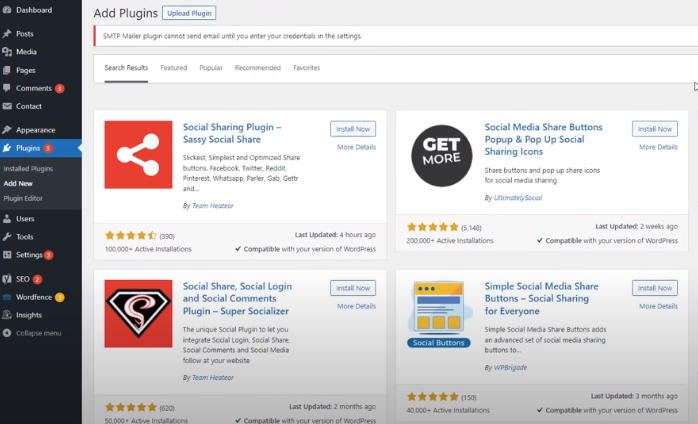
Task: Go to the Media library
Action: [x=26, y=52]
